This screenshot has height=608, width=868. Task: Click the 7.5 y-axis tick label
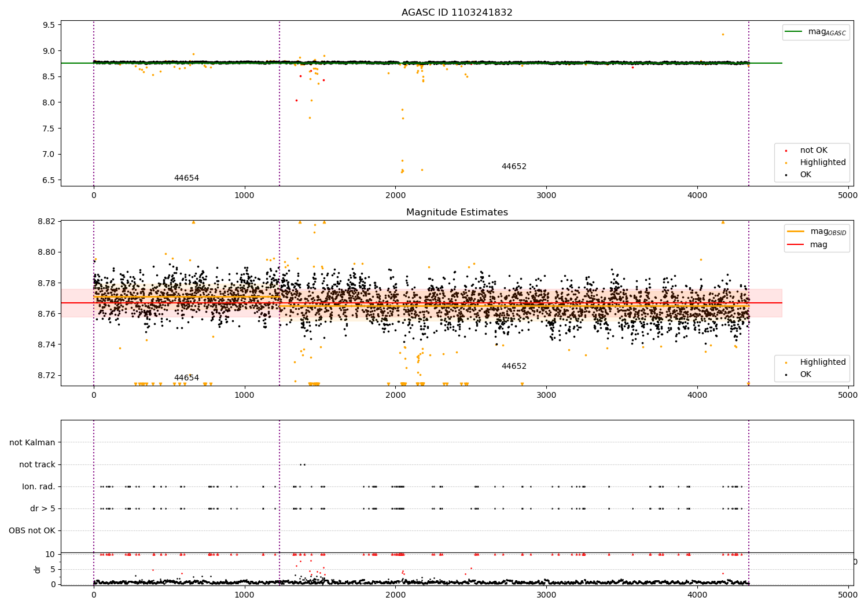tap(49, 129)
